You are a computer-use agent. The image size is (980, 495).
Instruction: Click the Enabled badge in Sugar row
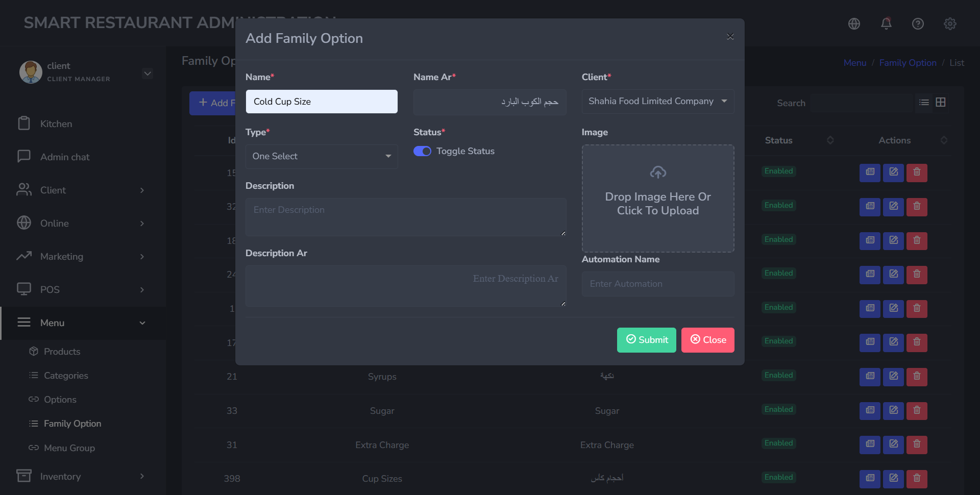(778, 409)
